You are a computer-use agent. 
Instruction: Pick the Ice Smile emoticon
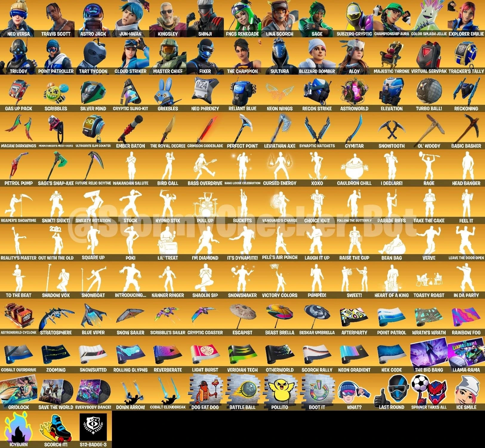466,392
